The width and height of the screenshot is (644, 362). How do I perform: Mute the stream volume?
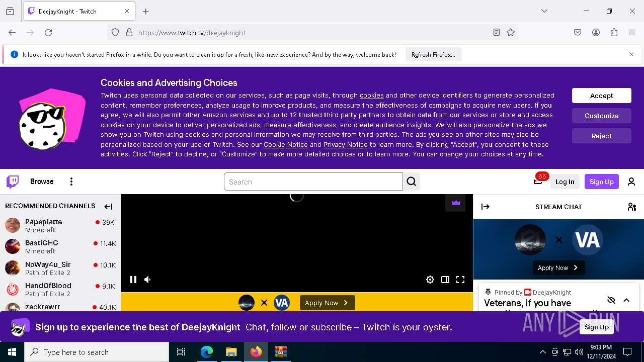click(x=148, y=280)
